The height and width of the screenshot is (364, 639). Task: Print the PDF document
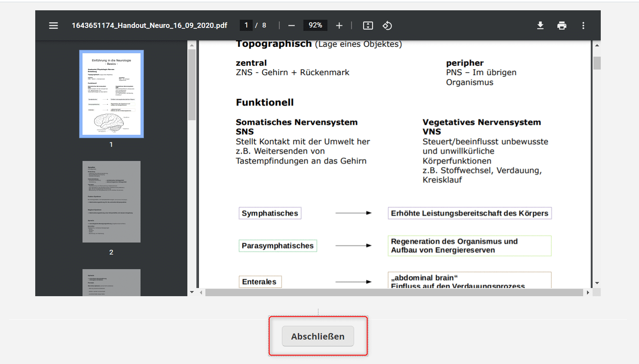[x=562, y=26]
